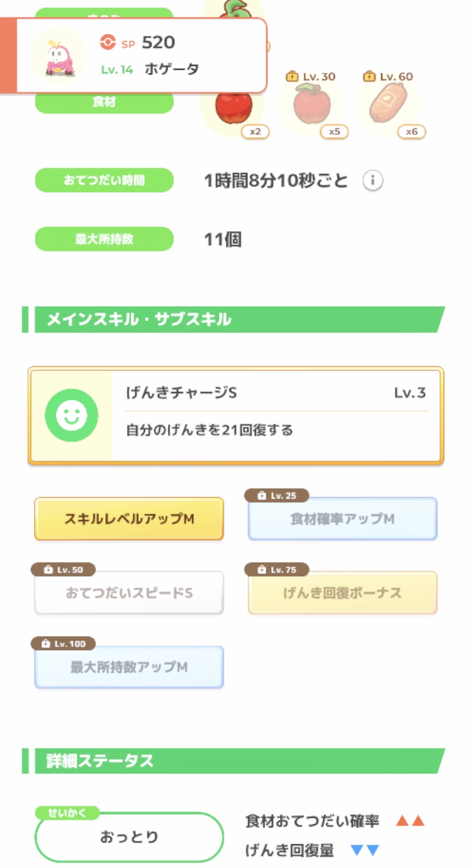The height and width of the screenshot is (868, 471).
Task: Select the locked 食材確率アップM sub skill
Action: click(x=342, y=519)
